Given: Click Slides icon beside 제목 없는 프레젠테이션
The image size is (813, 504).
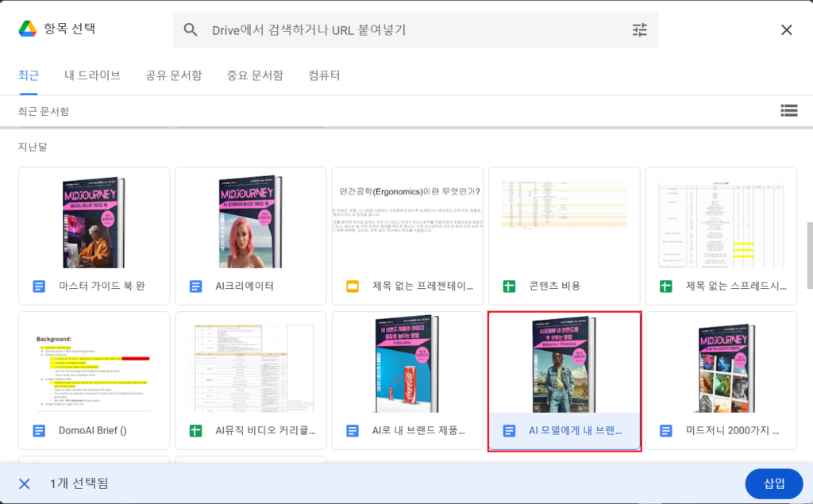Looking at the screenshot, I should (353, 286).
